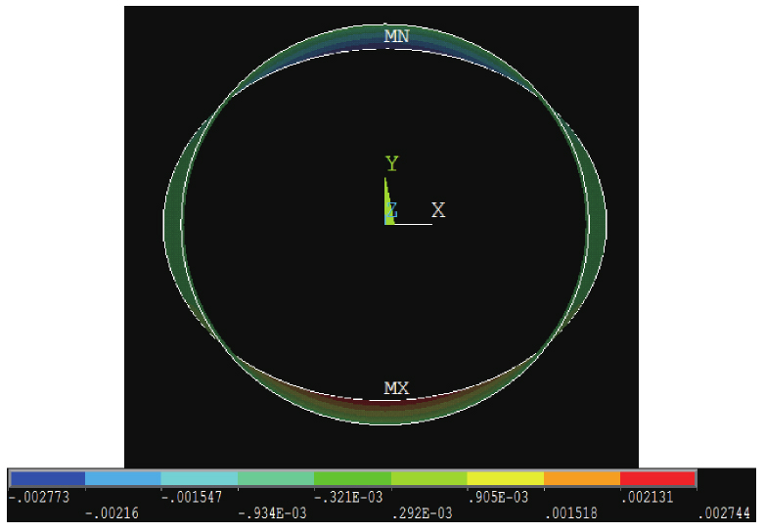
Task: Select the cyan legend swatch
Action: [x=199, y=478]
